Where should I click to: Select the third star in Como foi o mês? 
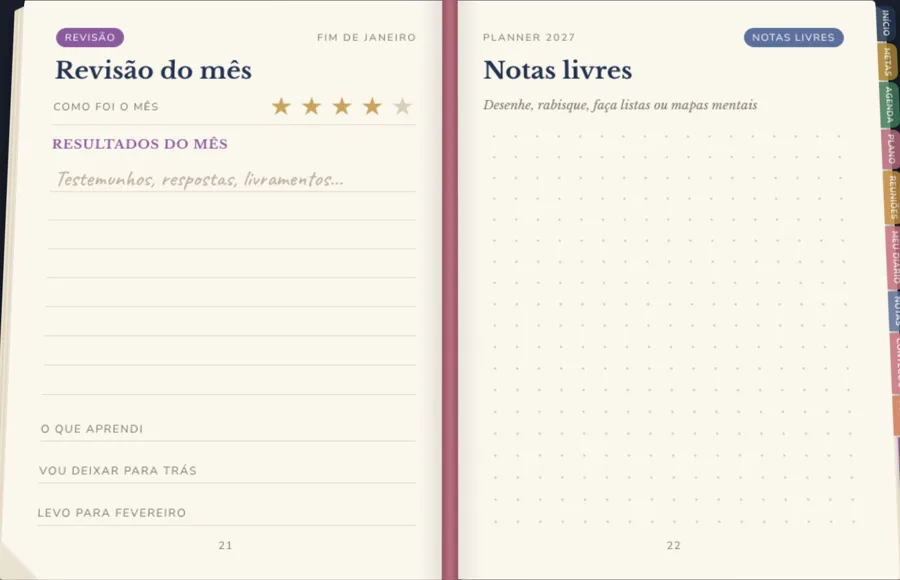342,106
